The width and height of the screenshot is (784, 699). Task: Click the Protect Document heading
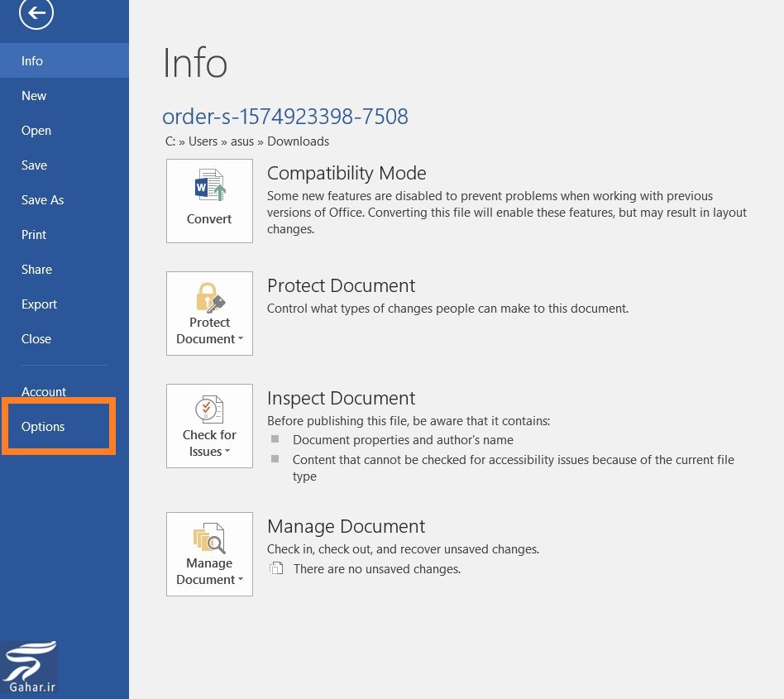[341, 285]
